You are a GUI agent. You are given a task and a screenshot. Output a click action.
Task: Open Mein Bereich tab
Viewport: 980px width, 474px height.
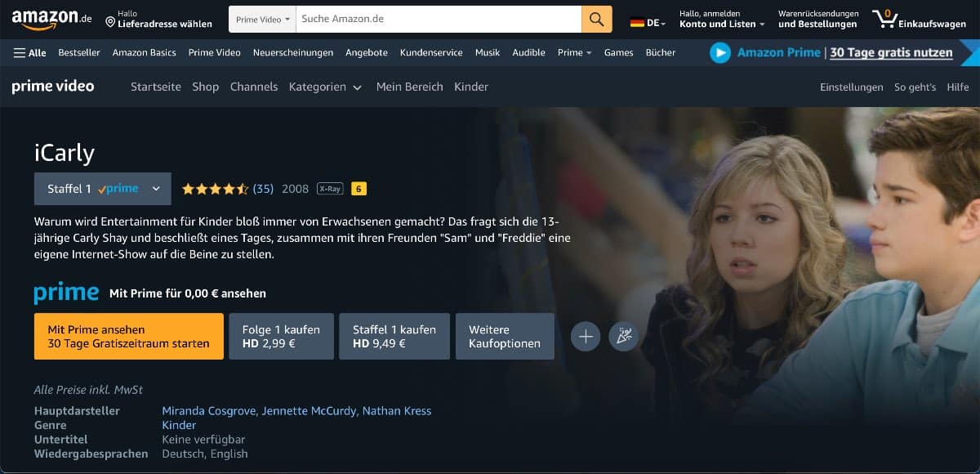(410, 87)
